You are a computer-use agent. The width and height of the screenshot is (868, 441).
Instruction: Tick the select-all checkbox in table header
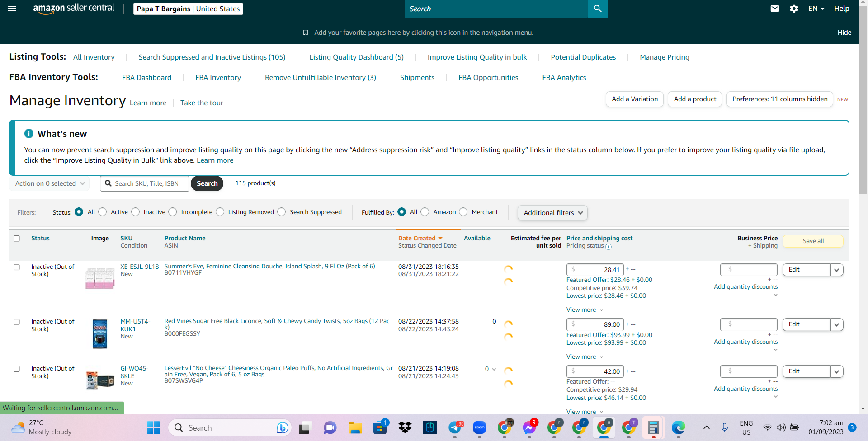coord(17,239)
